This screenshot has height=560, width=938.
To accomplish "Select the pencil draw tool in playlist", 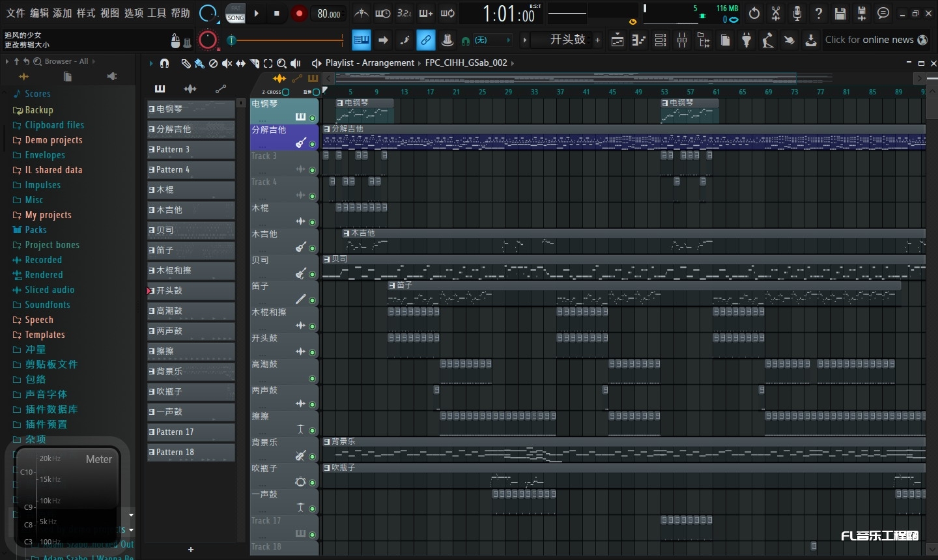I will pyautogui.click(x=186, y=63).
